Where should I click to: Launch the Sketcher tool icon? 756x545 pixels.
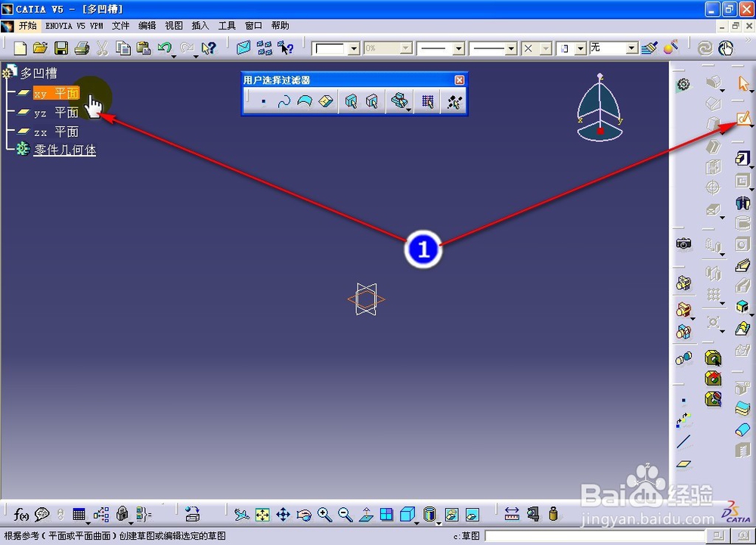point(743,118)
